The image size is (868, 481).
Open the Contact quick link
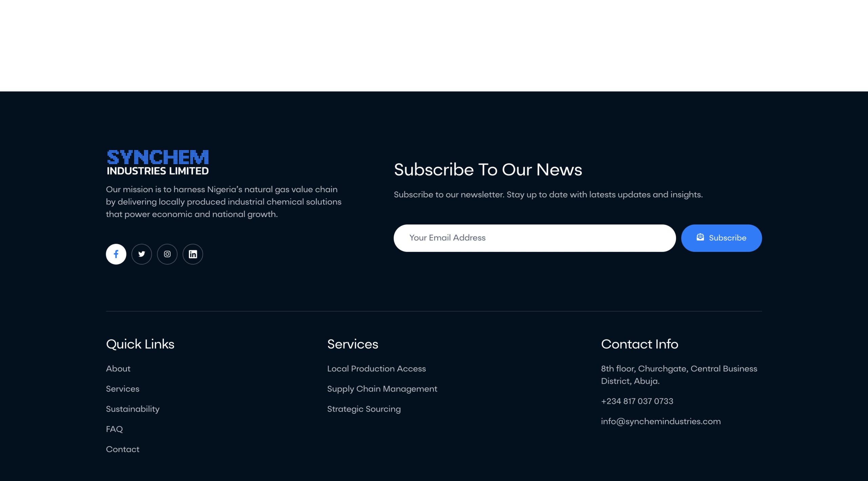tap(122, 449)
